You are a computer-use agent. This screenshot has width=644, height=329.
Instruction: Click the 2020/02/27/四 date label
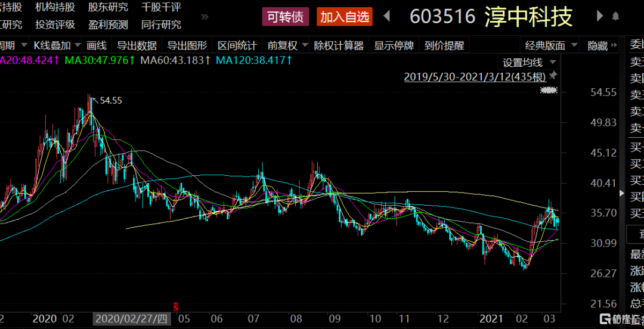[131, 319]
